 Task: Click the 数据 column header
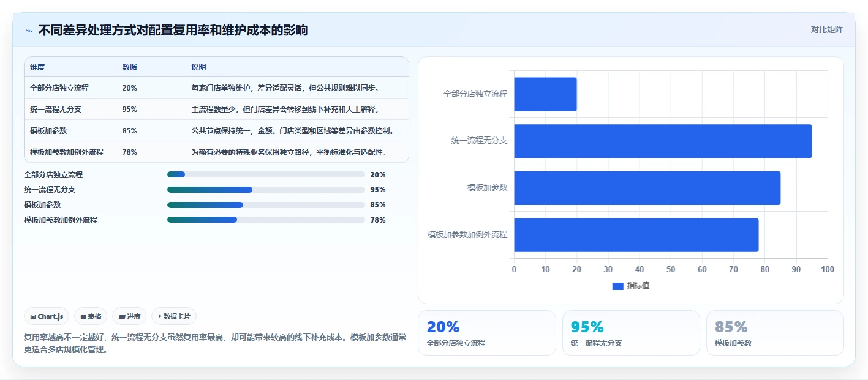pos(129,67)
